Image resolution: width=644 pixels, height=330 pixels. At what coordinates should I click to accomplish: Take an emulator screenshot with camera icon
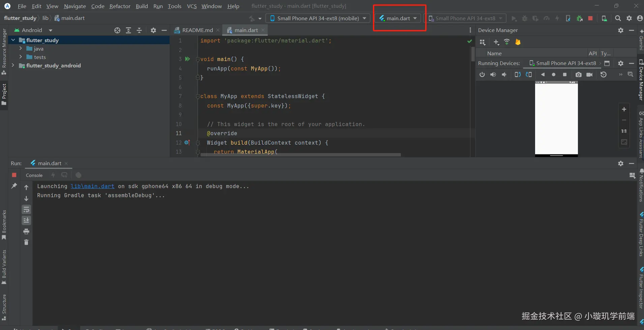click(579, 74)
